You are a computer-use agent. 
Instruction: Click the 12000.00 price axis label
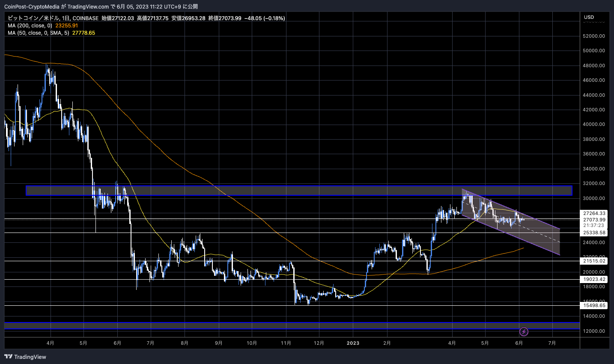click(x=594, y=331)
